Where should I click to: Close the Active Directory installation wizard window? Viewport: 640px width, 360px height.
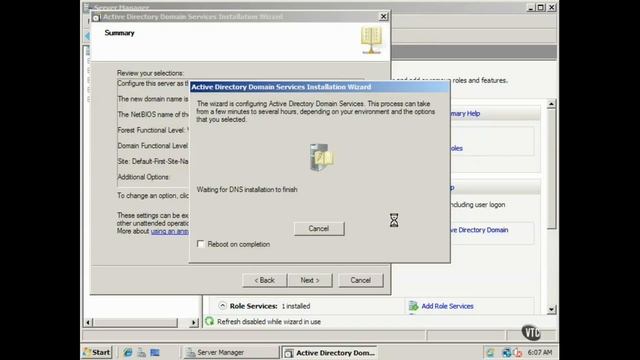[383, 16]
